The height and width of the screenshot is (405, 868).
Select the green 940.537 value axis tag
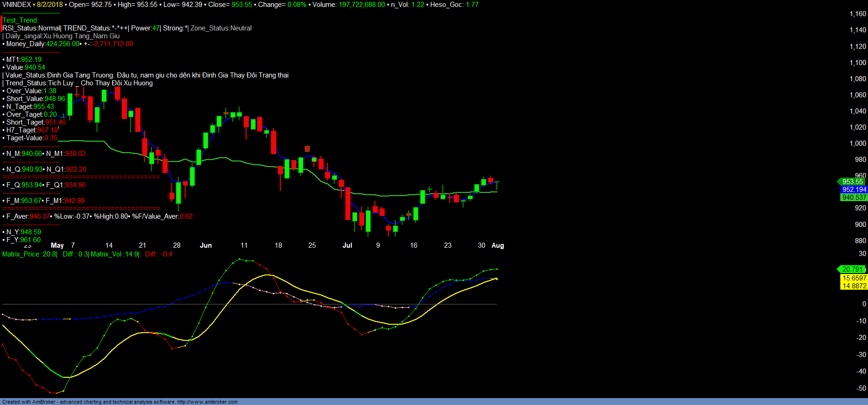pyautogui.click(x=854, y=197)
